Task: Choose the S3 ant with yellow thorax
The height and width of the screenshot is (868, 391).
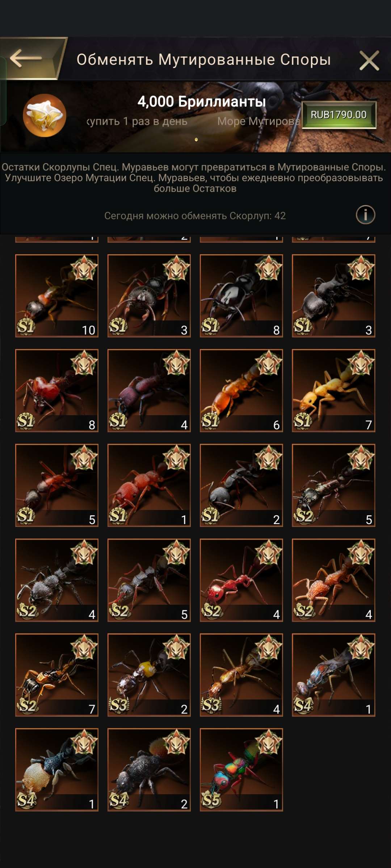Action: tap(149, 675)
